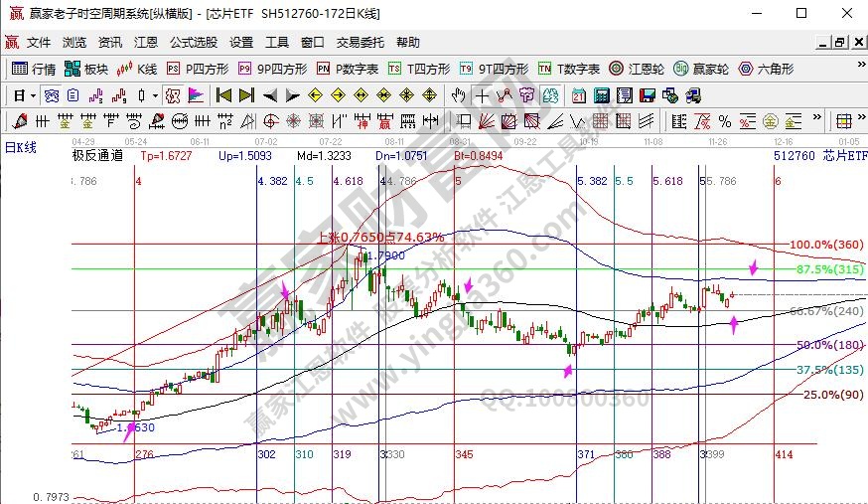868x504 pixels.
Task: Select the hand pan tool
Action: 458,95
